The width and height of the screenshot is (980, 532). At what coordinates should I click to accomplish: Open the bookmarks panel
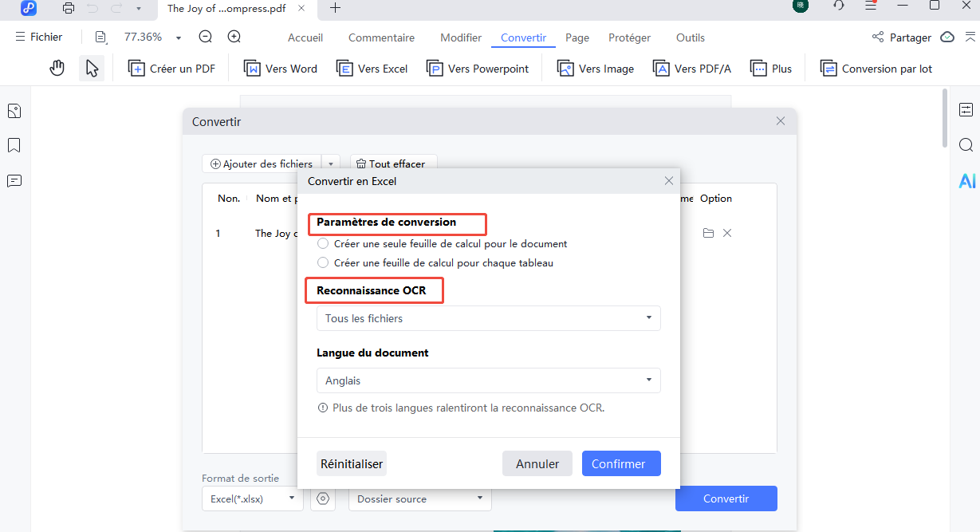(x=14, y=146)
